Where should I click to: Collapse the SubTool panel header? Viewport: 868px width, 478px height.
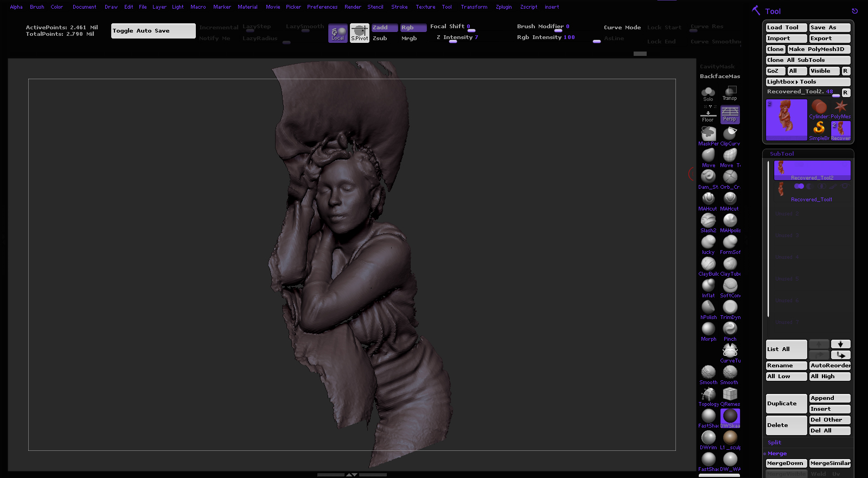[782, 154]
